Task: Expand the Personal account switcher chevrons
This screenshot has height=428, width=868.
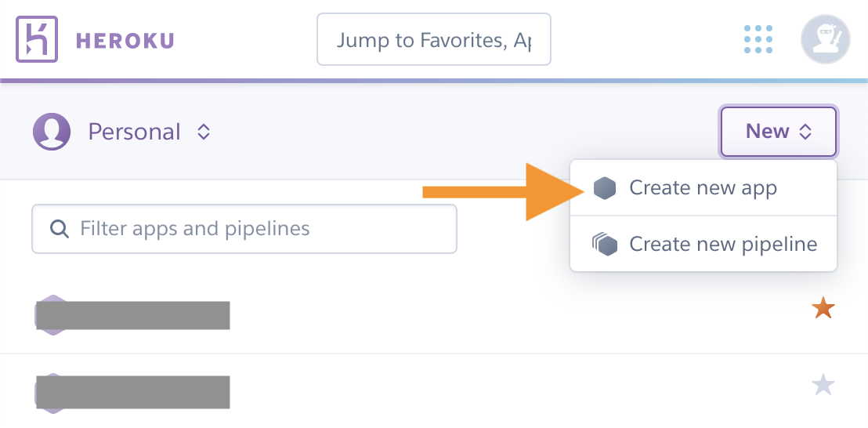Action: point(204,132)
